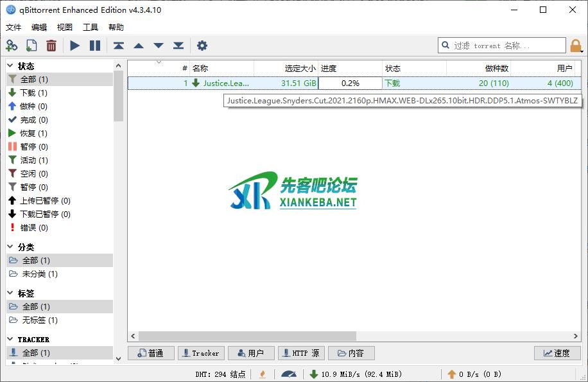Click the torrent name filter search field
588x382 pixels.
[x=501, y=46]
